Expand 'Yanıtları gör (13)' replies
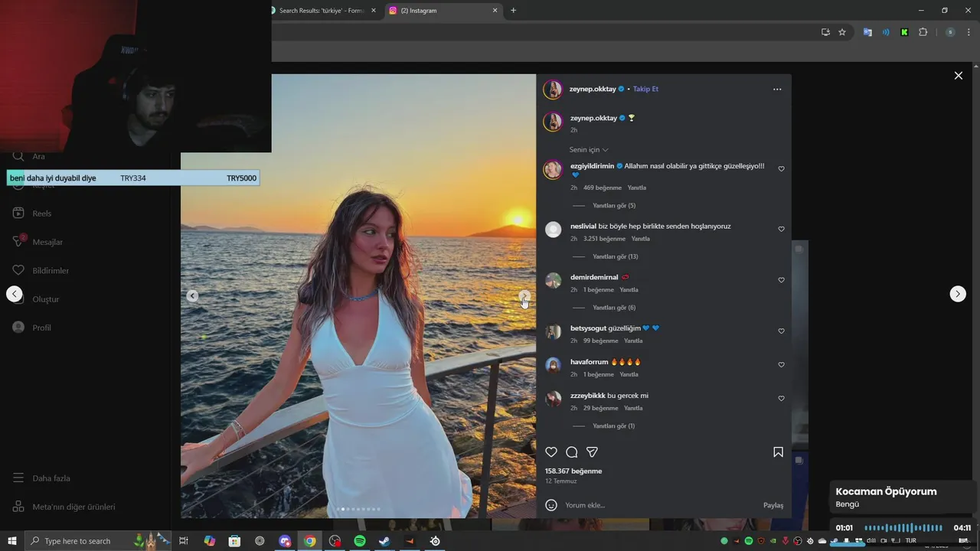Viewport: 980px width, 551px height. (x=616, y=256)
